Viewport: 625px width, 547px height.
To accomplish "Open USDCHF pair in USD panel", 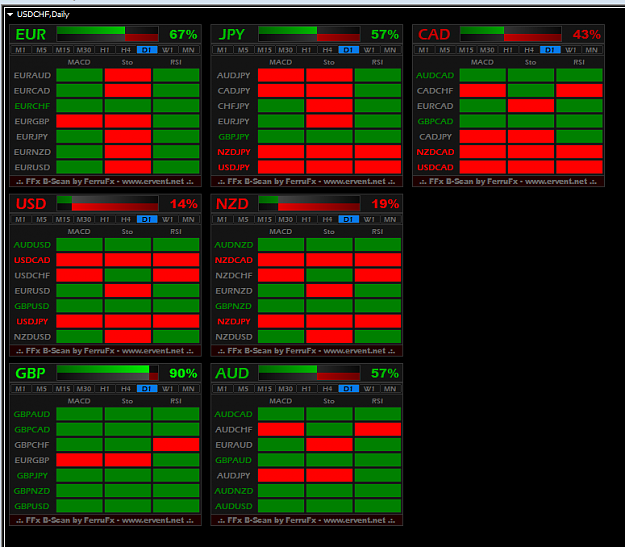I will point(32,275).
